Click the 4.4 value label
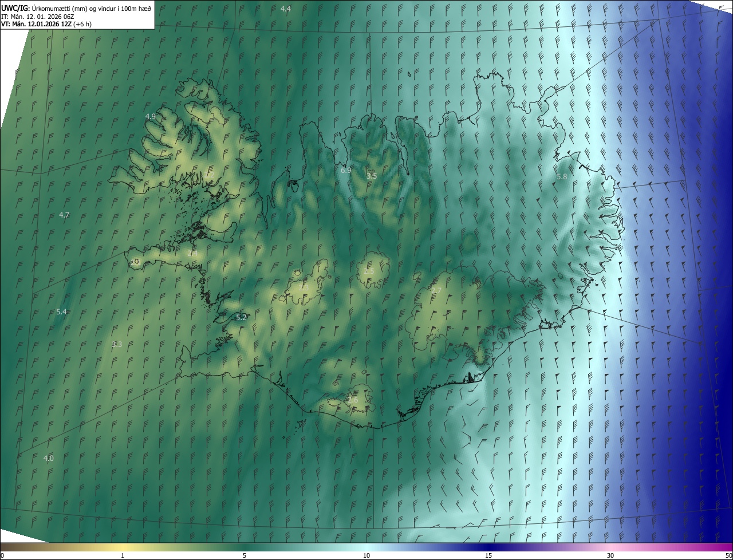733x560 pixels. point(286,9)
